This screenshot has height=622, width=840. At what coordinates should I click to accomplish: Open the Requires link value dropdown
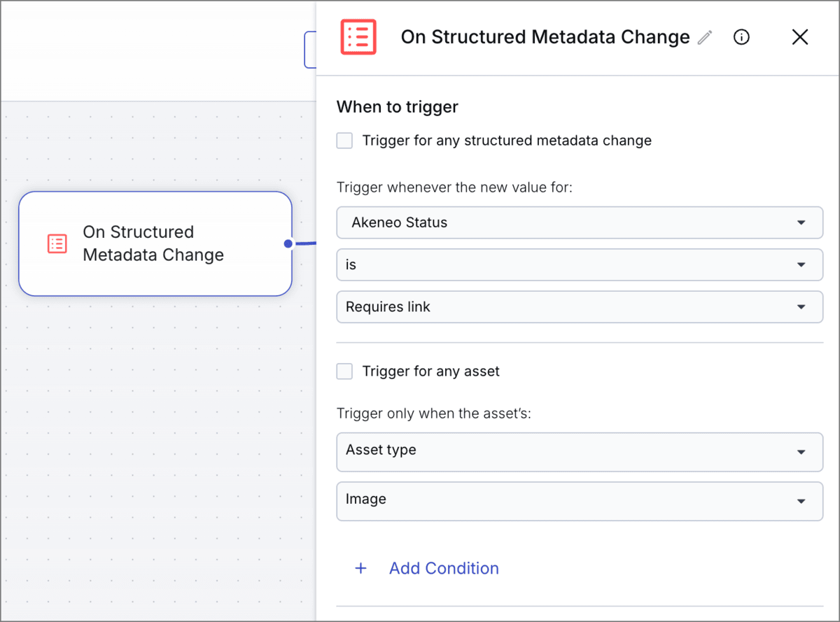(x=579, y=306)
